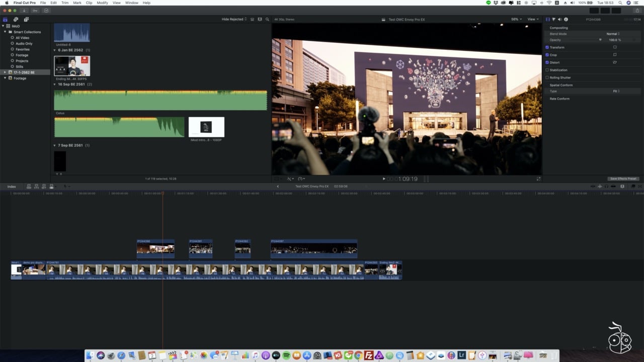Toggle snapping with the magnet icon above the timeline
The image size is (644, 362).
(x=613, y=186)
